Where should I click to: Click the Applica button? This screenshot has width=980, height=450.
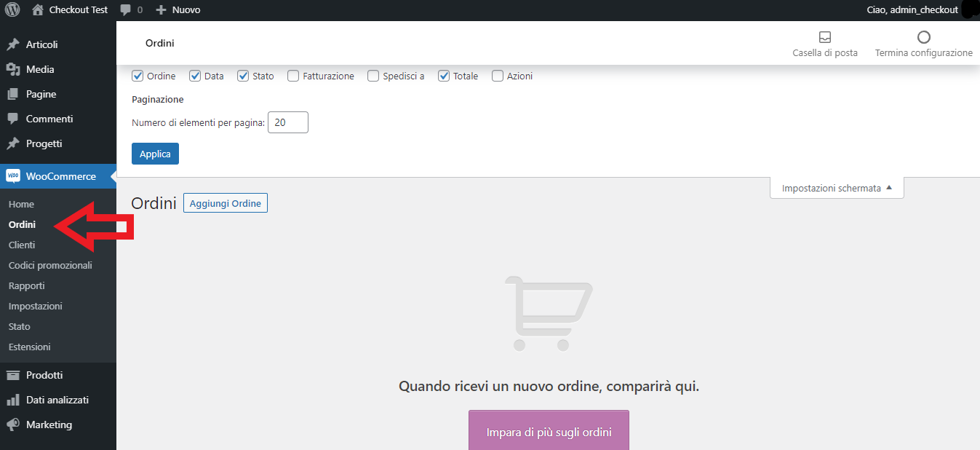155,154
